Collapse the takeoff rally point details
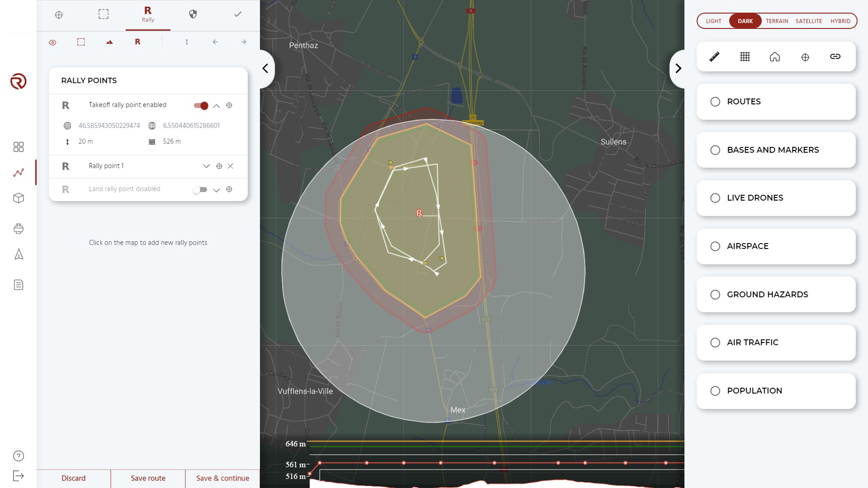Viewport: 868px width, 488px height. (x=217, y=106)
